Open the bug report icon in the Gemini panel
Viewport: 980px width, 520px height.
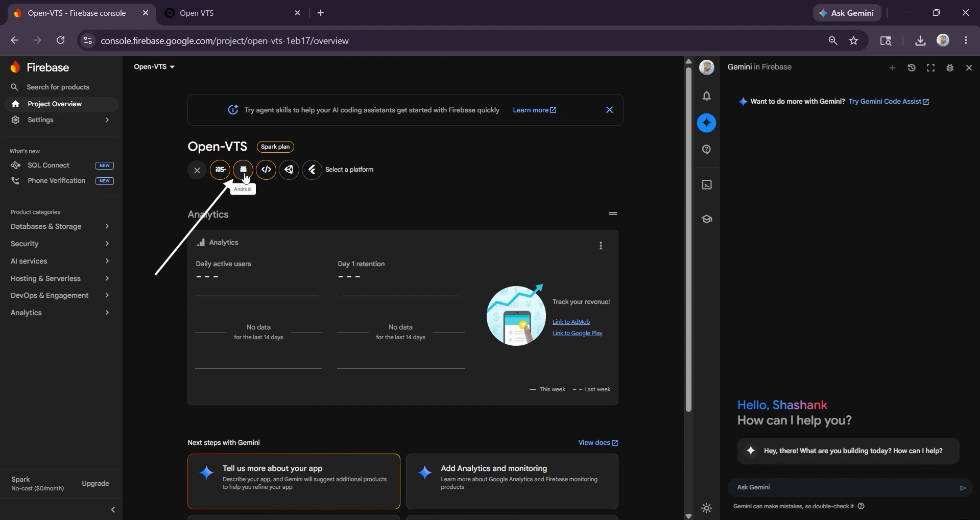coord(950,68)
